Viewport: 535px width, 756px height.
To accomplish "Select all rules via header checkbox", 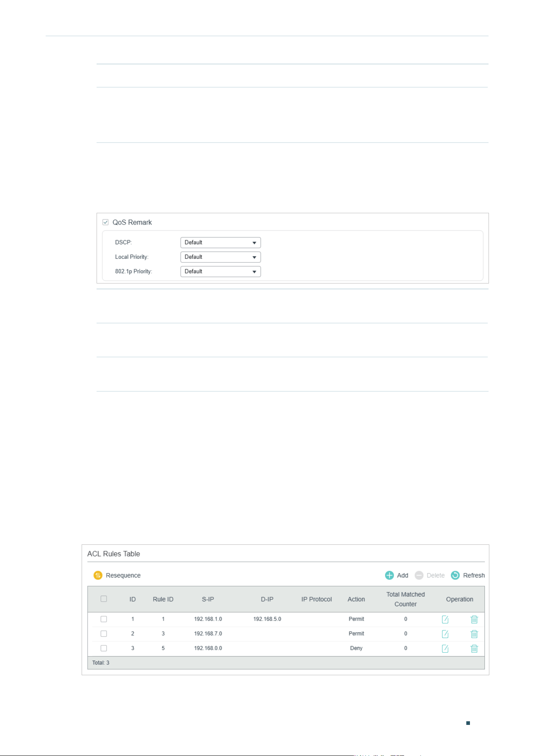I will click(104, 599).
